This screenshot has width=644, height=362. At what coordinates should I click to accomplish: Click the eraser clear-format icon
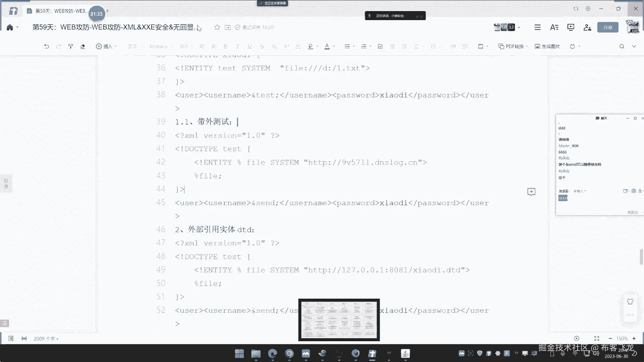click(x=83, y=46)
